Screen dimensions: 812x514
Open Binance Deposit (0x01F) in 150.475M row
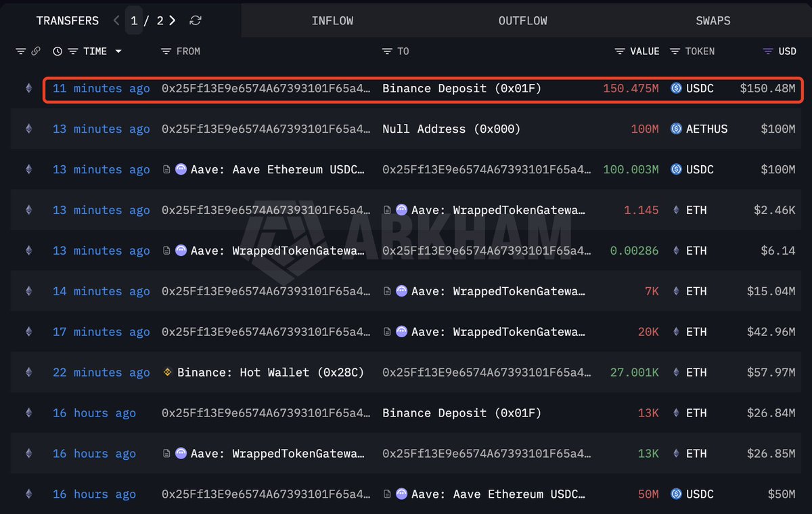pos(462,88)
